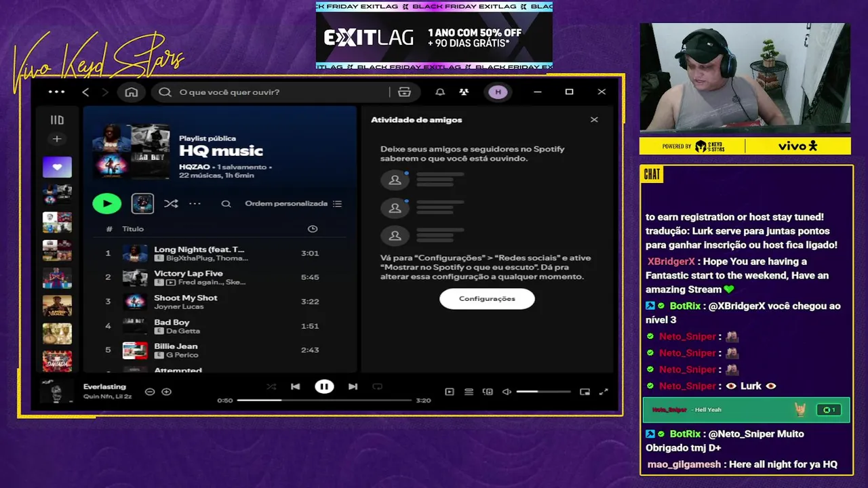This screenshot has width=868, height=488.
Task: Close the 'Atividade de amigos' panel
Action: (x=594, y=120)
